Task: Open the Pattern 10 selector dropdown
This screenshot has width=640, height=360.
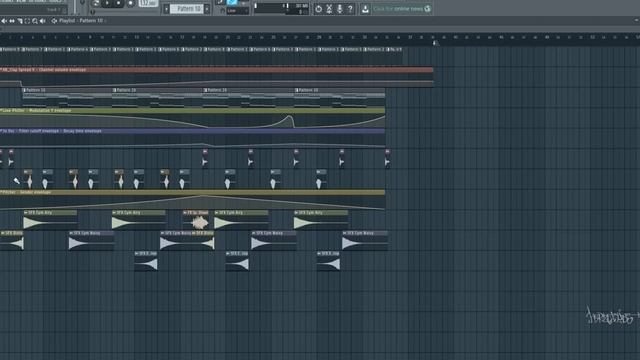Action: (x=187, y=9)
